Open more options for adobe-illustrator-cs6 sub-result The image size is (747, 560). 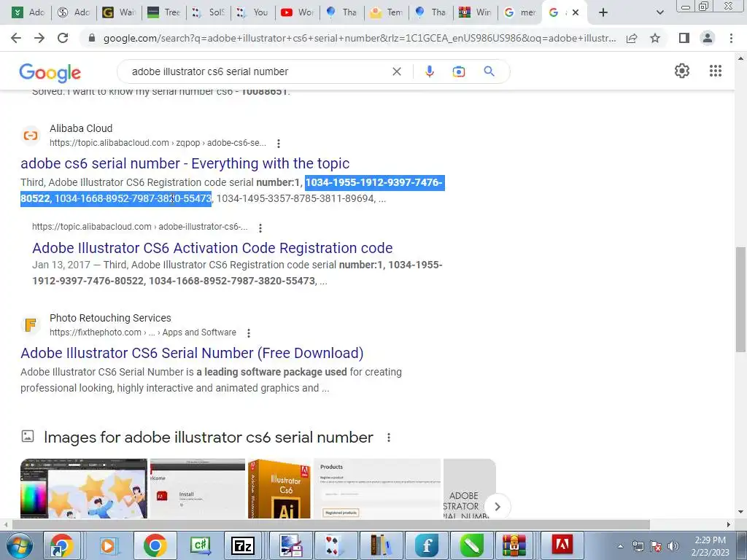pos(260,228)
